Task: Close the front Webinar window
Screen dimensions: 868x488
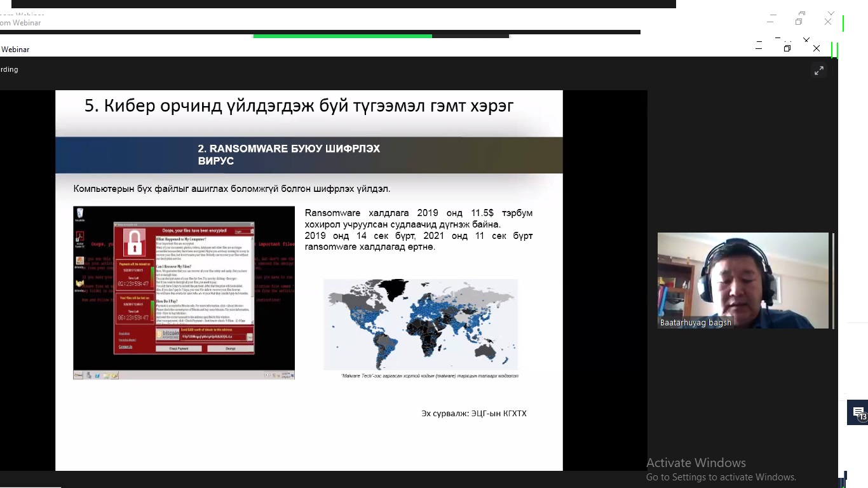Action: (x=817, y=48)
